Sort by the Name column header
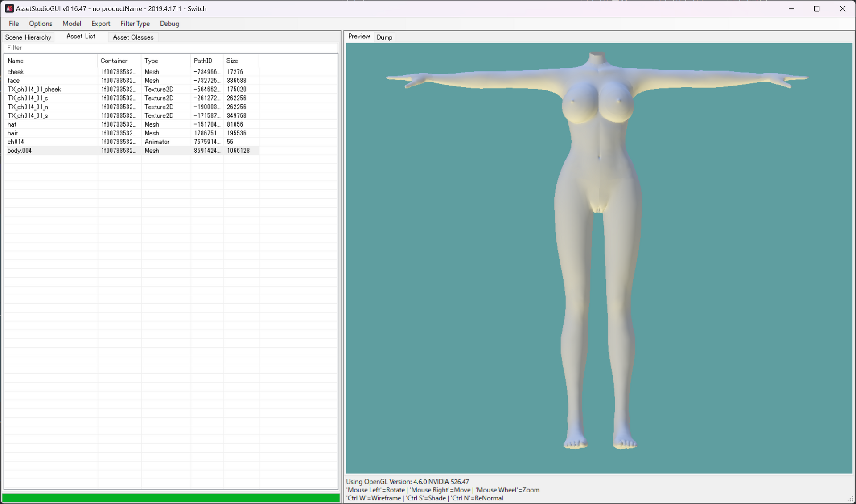856x504 pixels. (50, 61)
